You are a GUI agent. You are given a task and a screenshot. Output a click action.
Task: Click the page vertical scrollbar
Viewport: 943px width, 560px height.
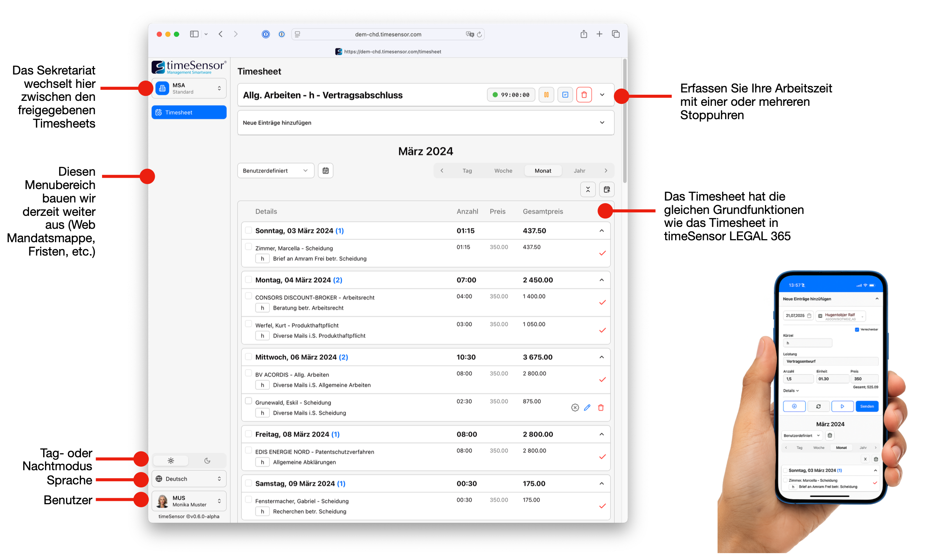tap(625, 121)
